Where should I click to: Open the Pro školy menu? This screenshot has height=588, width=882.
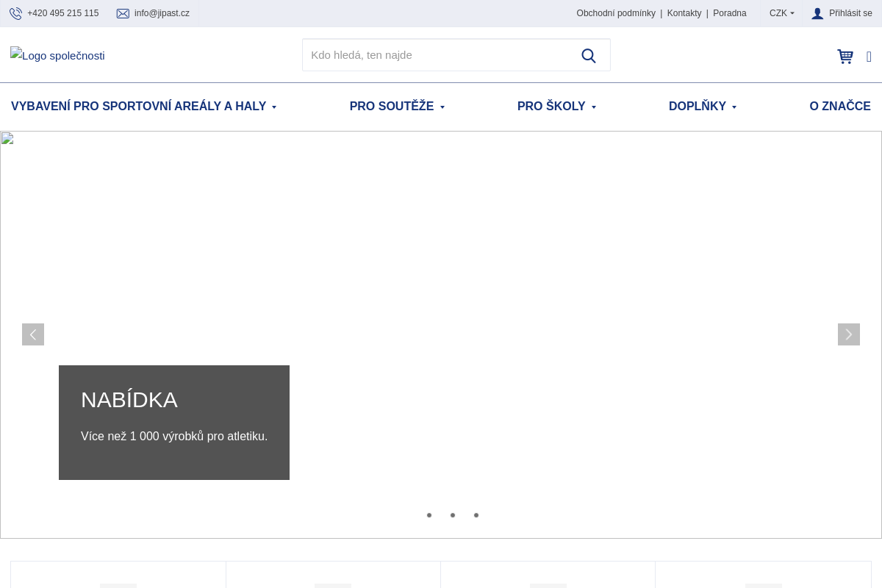556,107
